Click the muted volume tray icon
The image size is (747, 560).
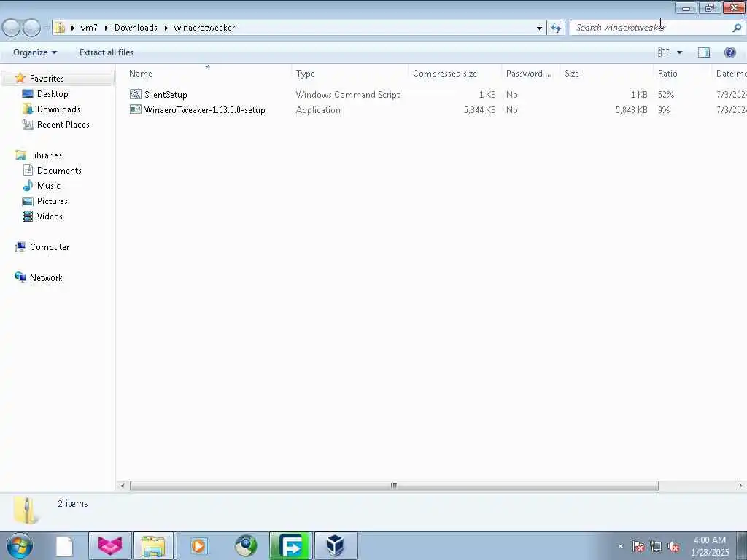pos(673,546)
